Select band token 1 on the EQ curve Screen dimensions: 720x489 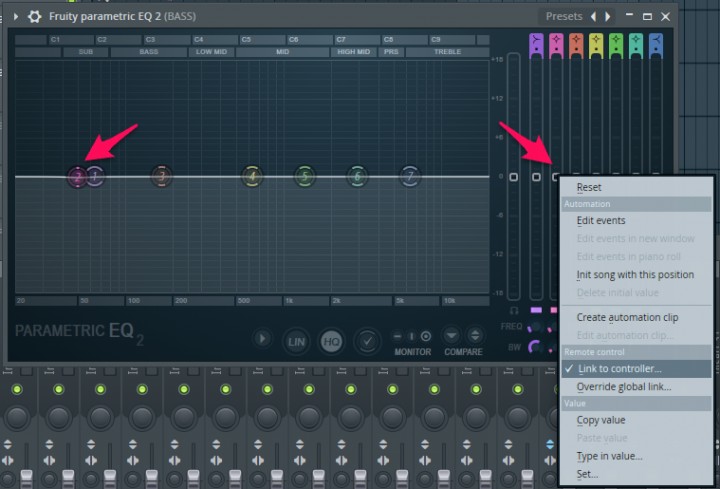[95, 176]
